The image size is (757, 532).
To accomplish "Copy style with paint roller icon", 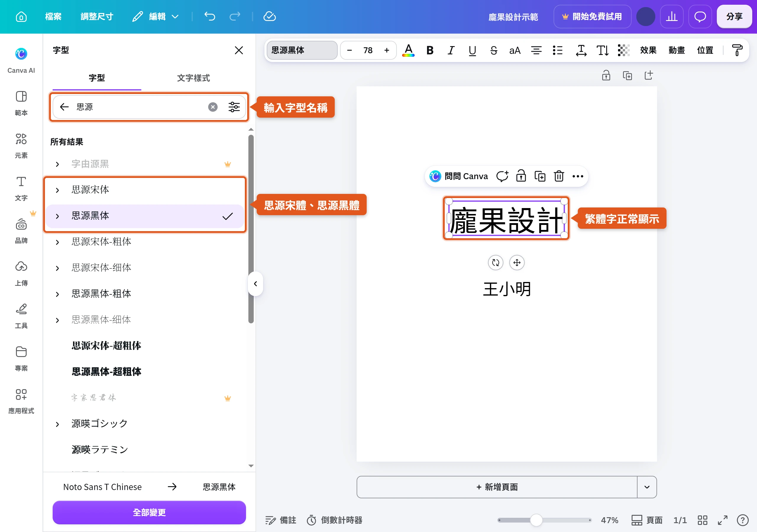I will coord(737,50).
